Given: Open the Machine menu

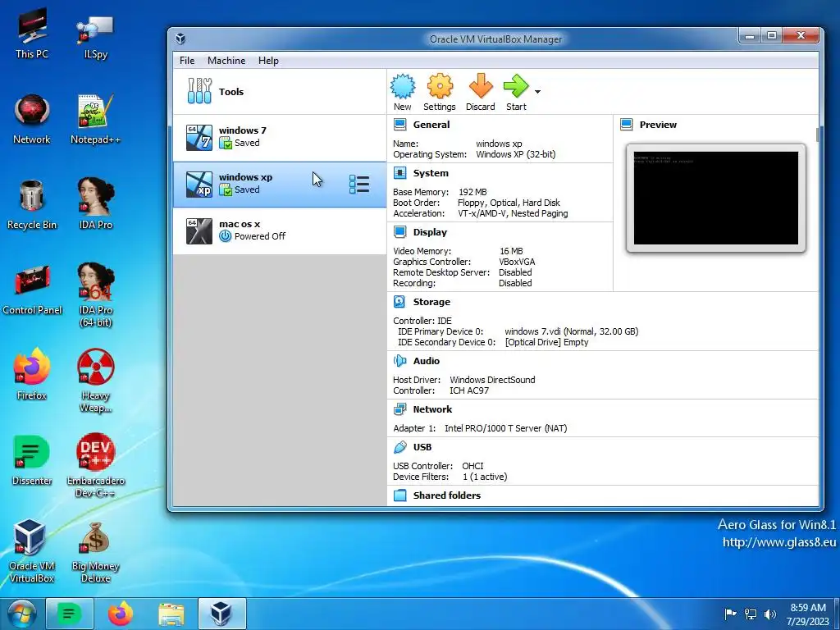Looking at the screenshot, I should [x=226, y=61].
